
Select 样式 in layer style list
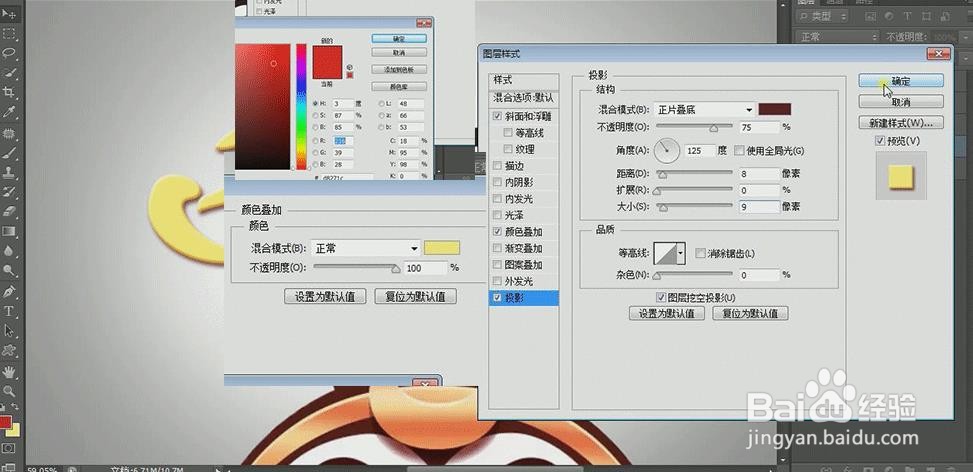click(524, 81)
